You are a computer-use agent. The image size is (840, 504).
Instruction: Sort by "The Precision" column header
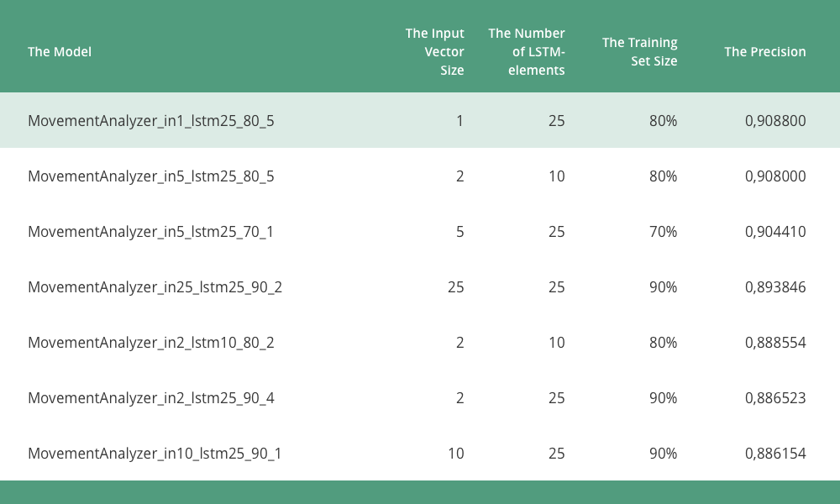(x=764, y=52)
